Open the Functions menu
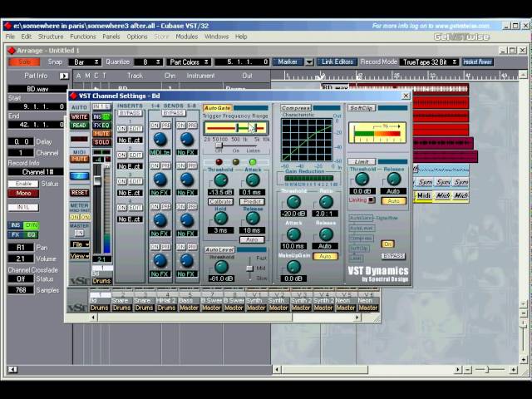The width and height of the screenshot is (532, 399). (x=83, y=37)
